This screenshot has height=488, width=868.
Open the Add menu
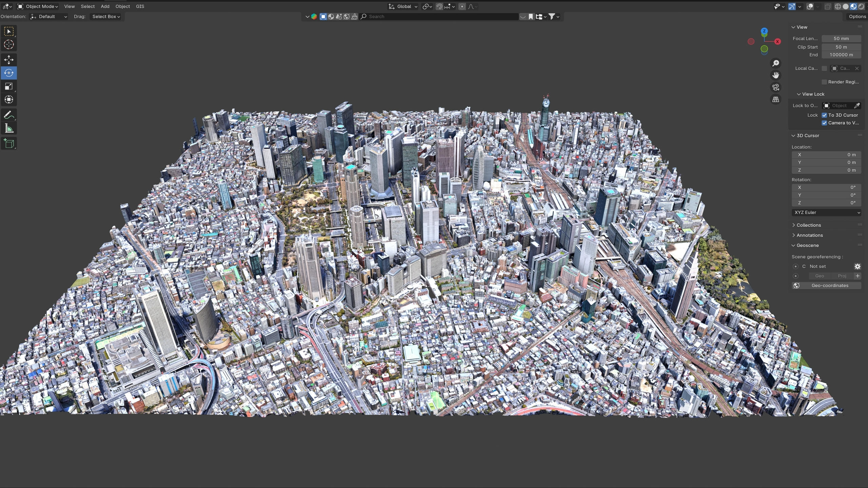(105, 6)
